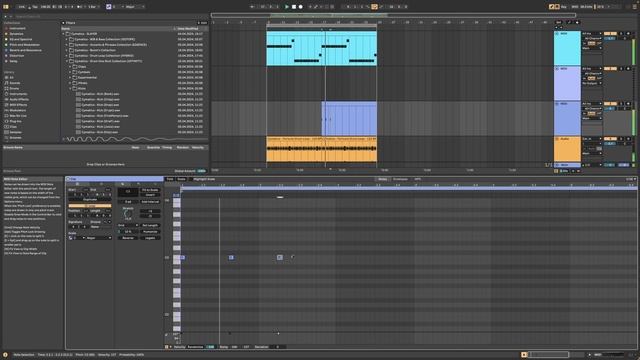This screenshot has height=360, width=640.
Task: Select the Cymatics Kick (Body).wav sample
Action: pos(100,94)
